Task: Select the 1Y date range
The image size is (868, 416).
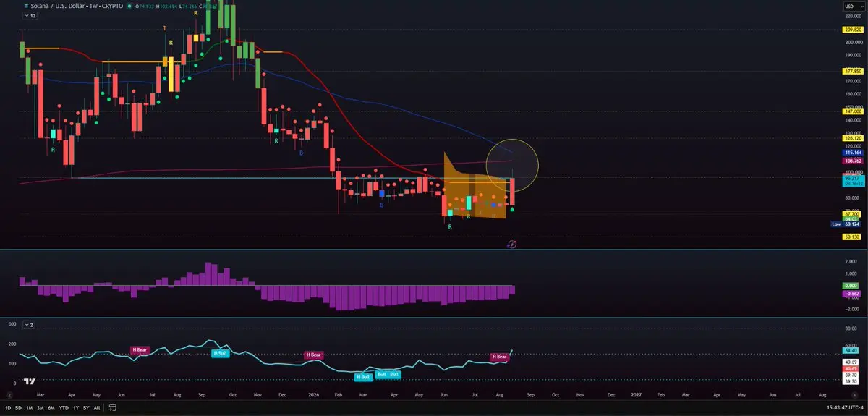Action: (x=76, y=408)
